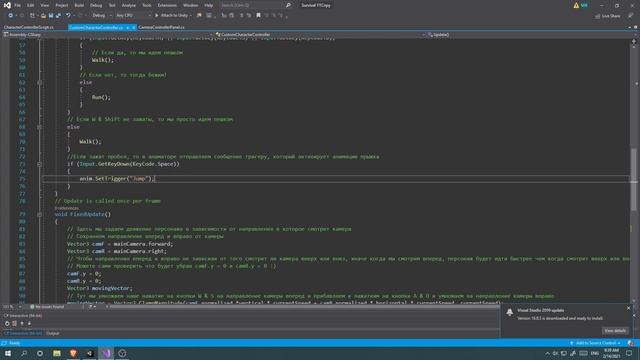The image size is (640, 360).
Task: Open the View menu
Action: pyautogui.click(x=44, y=5)
